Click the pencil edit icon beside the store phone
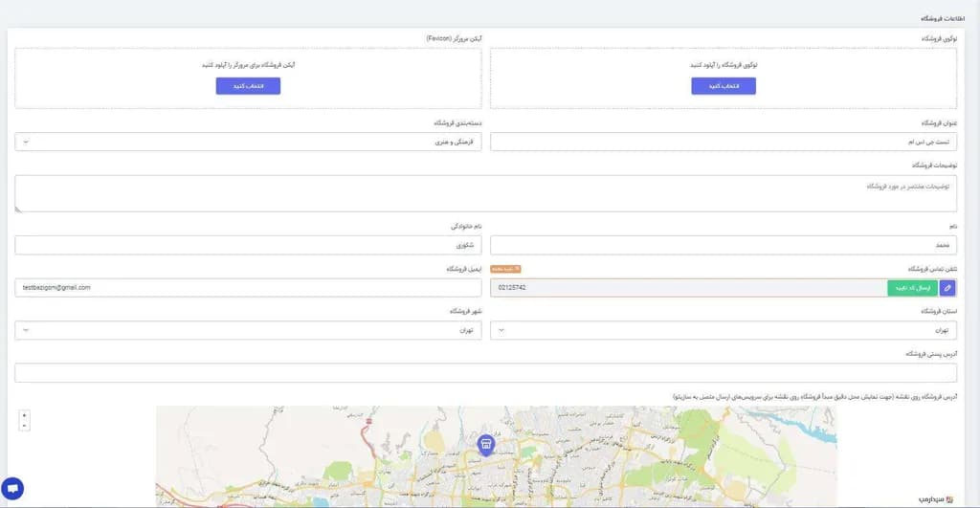This screenshot has height=508, width=980. 947,287
